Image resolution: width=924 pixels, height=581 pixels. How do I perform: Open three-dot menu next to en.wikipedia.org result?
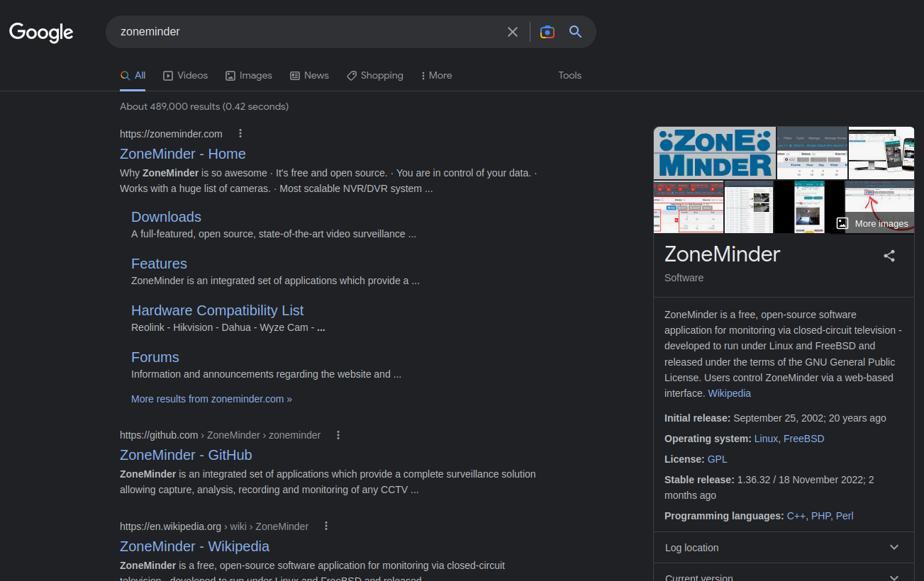click(x=326, y=526)
